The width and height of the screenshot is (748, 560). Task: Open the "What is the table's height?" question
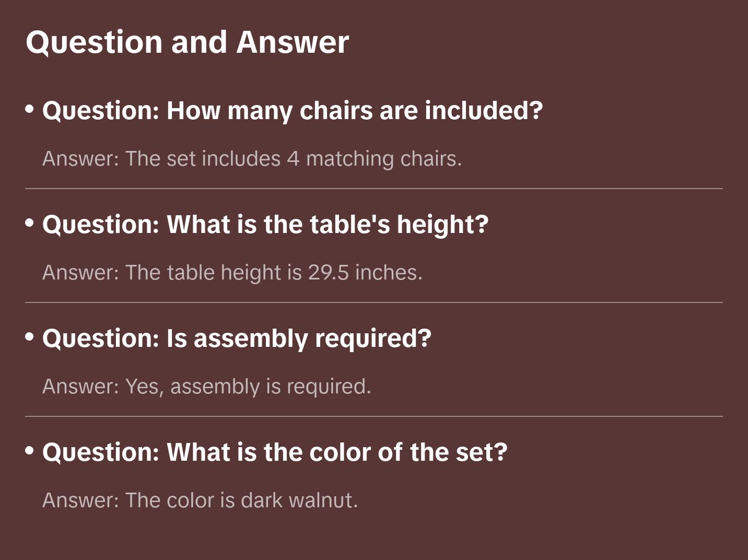pyautogui.click(x=265, y=225)
